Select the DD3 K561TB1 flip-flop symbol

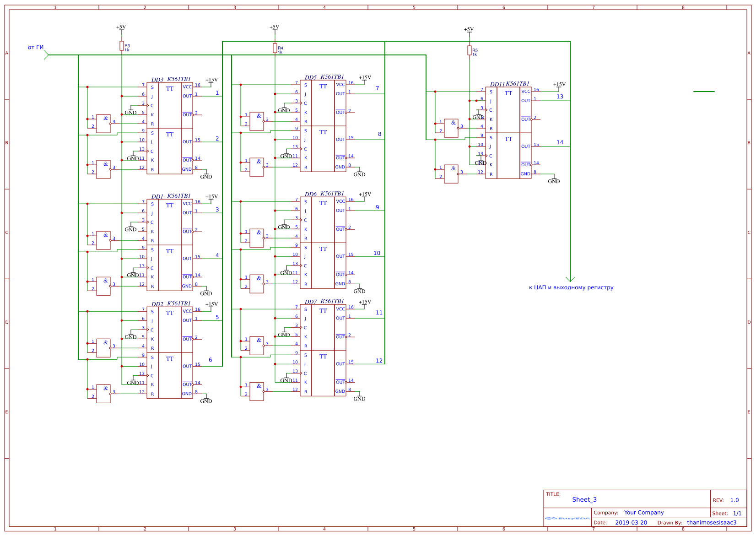pyautogui.click(x=169, y=128)
